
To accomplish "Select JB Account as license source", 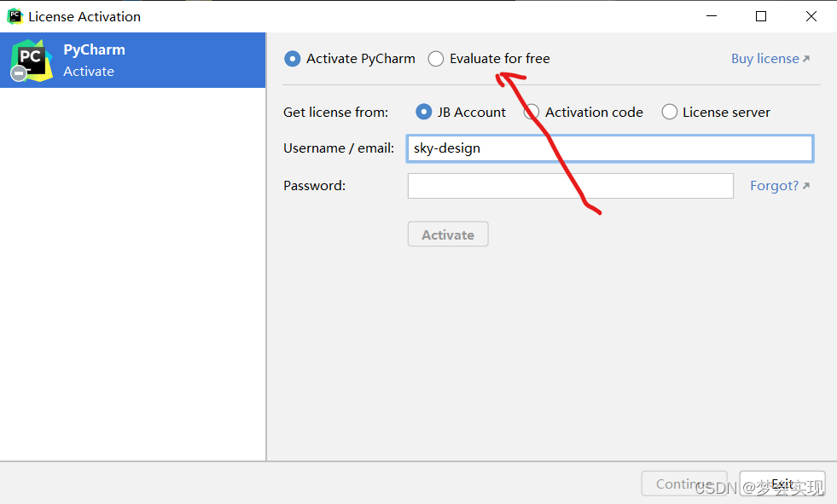I will point(424,112).
